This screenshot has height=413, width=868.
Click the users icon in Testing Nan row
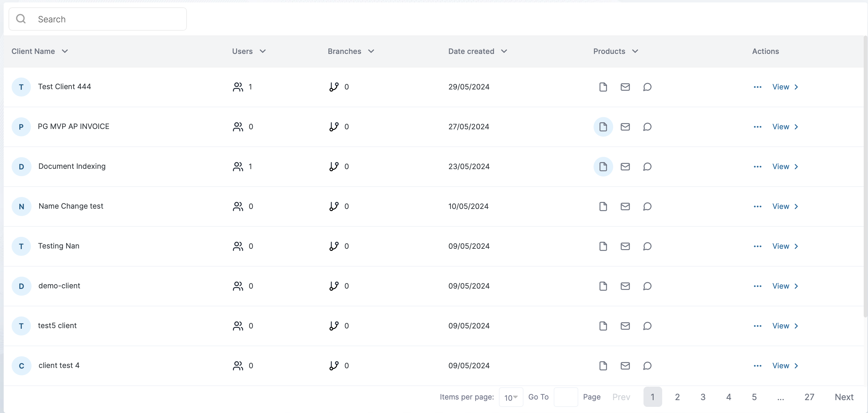coord(238,246)
